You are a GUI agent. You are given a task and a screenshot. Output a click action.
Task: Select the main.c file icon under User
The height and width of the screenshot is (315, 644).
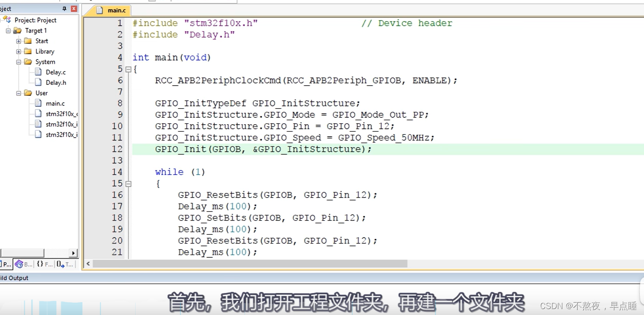pos(38,103)
